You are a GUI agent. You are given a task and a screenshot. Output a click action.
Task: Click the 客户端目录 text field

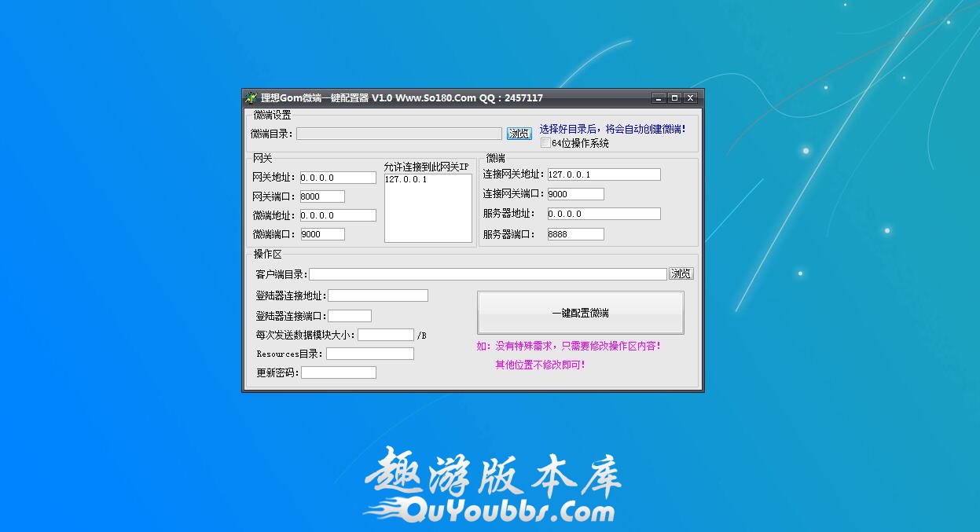[x=487, y=274]
